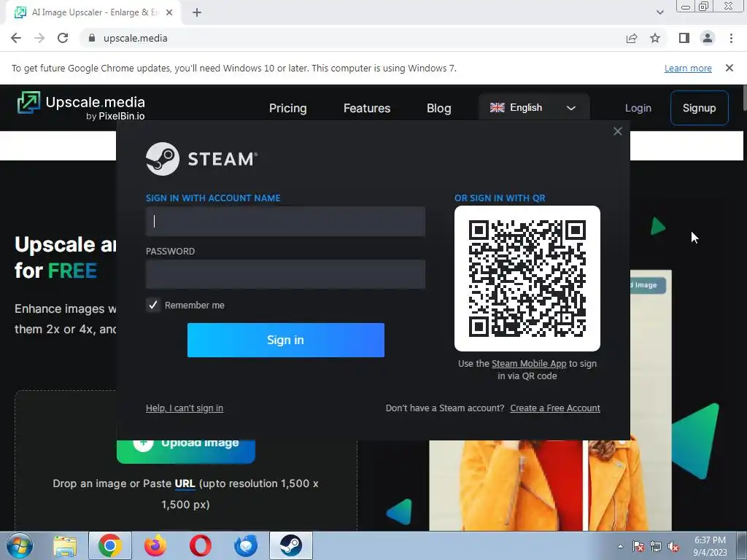Click Learn more in the Chrome update bar
Screen dimensions: 747x560
tap(688, 69)
